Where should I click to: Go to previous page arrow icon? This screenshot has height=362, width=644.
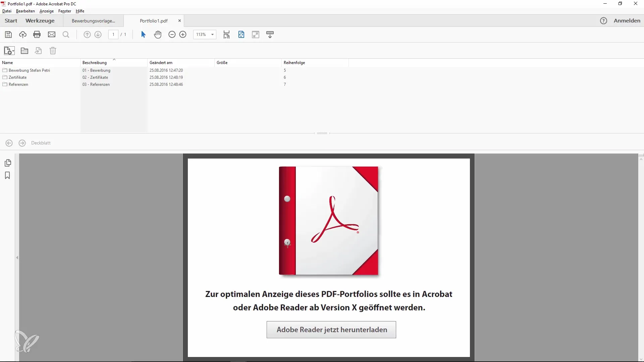tap(87, 35)
